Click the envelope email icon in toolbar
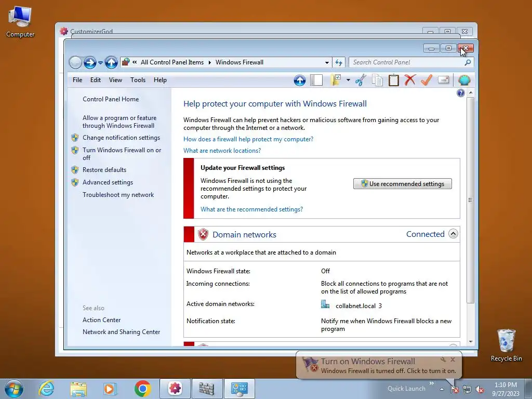 pyautogui.click(x=444, y=80)
